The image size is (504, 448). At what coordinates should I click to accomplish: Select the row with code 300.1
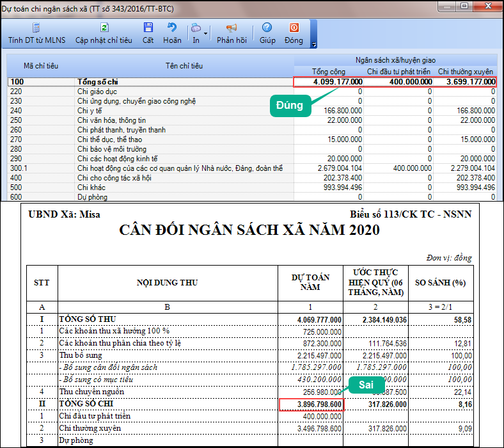click(x=252, y=168)
